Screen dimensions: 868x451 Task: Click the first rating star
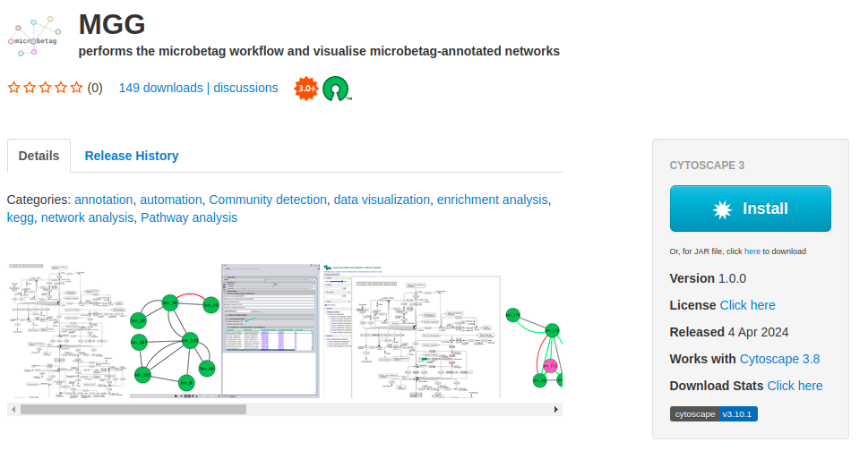pyautogui.click(x=13, y=88)
